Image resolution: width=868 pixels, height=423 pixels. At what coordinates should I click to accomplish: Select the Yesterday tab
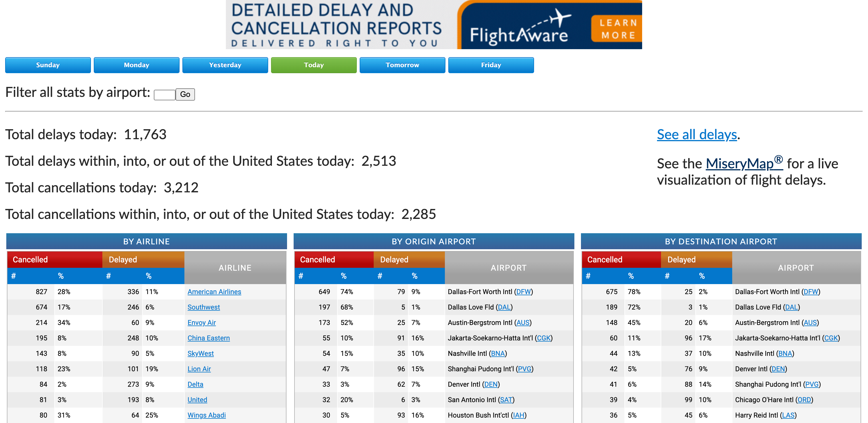225,65
